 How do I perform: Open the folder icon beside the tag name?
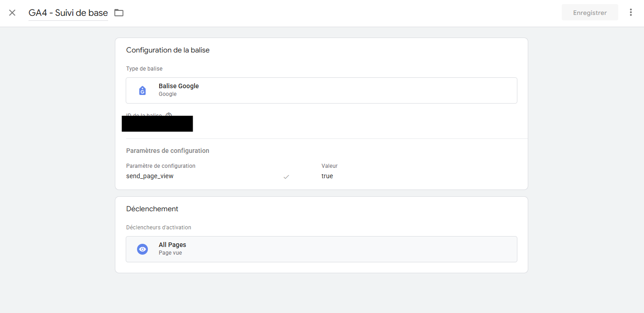click(119, 13)
